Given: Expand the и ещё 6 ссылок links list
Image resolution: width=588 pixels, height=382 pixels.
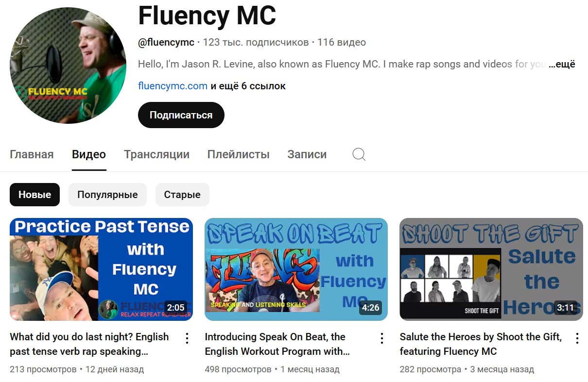Looking at the screenshot, I should pos(248,86).
